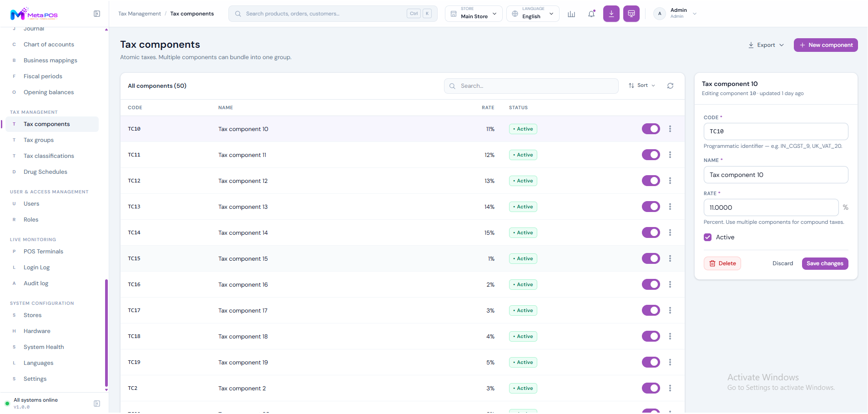This screenshot has height=414, width=868.
Task: Open the notifications bell
Action: (x=591, y=14)
